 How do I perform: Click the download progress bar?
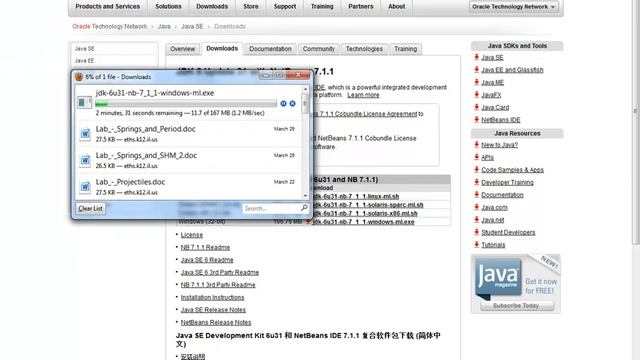[186, 104]
